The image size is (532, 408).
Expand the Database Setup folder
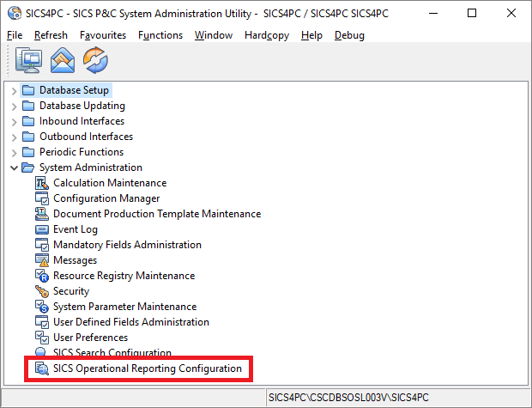(14, 90)
